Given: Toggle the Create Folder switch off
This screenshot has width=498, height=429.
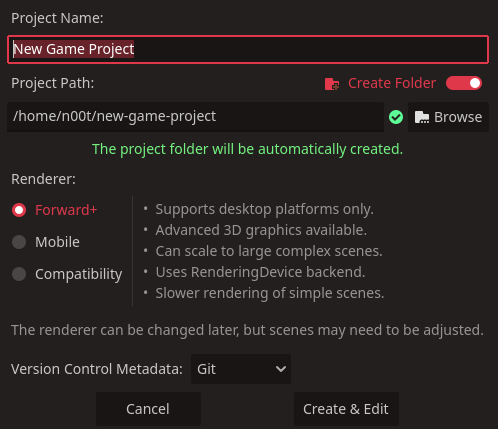Looking at the screenshot, I should [x=464, y=83].
